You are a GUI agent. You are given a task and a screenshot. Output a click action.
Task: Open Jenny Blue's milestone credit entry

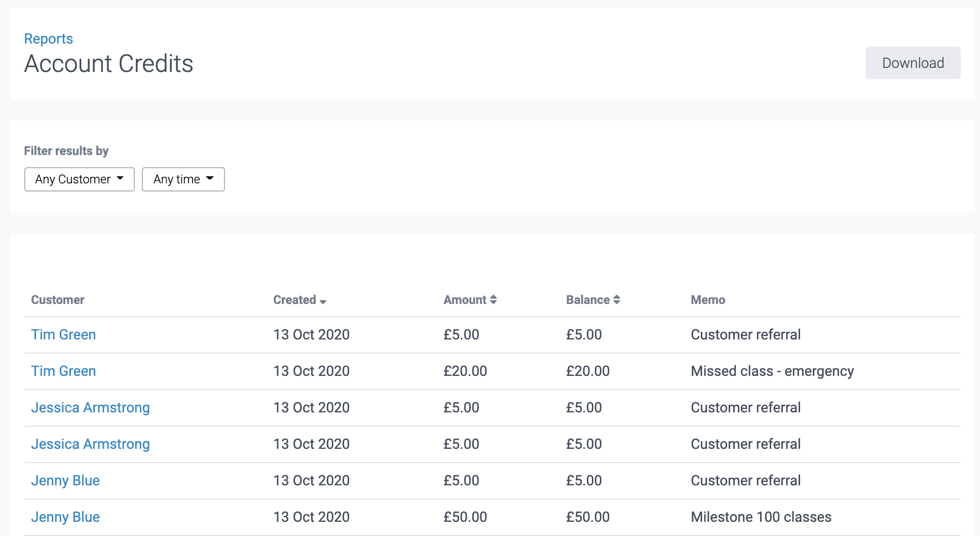click(x=65, y=517)
